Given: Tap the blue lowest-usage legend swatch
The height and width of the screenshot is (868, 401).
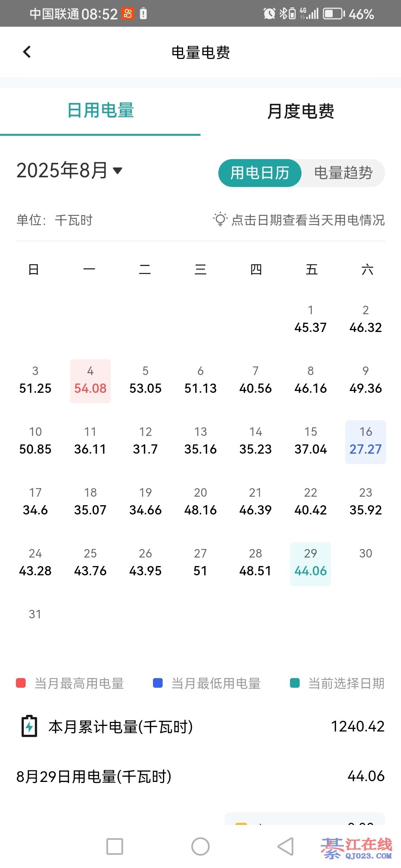Looking at the screenshot, I should [158, 683].
